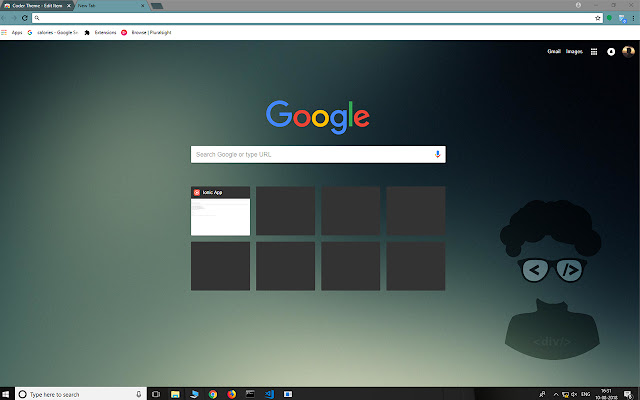Open the blue app icon next to File Explorer

(194, 394)
